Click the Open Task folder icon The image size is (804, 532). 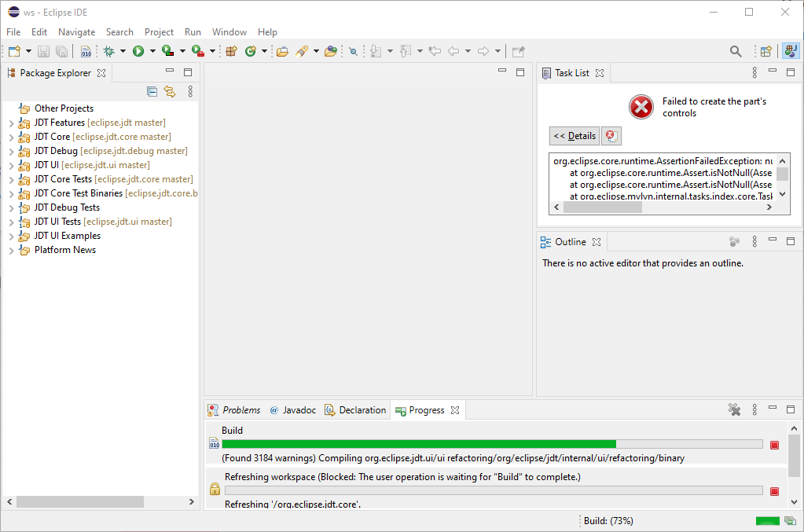pos(331,51)
